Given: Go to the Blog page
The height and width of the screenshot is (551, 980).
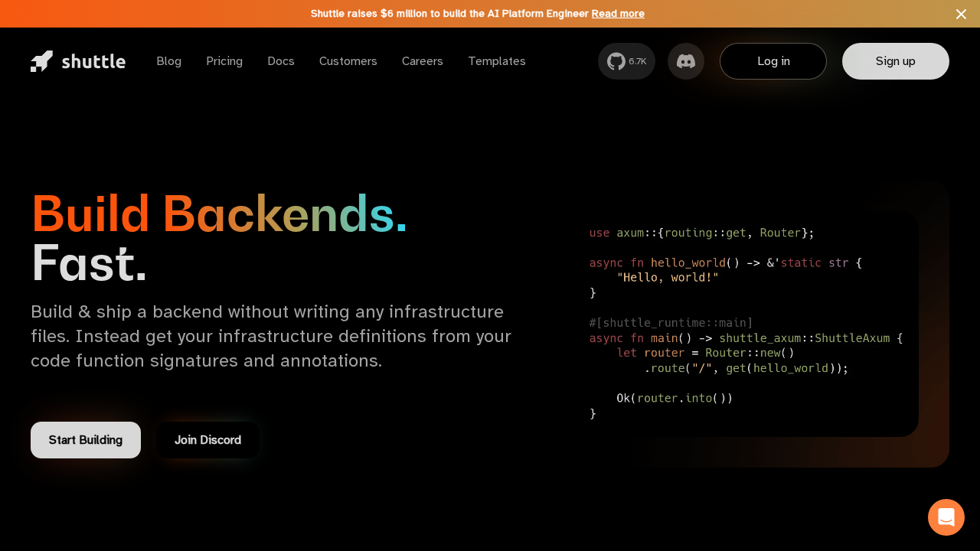Looking at the screenshot, I should click(168, 61).
